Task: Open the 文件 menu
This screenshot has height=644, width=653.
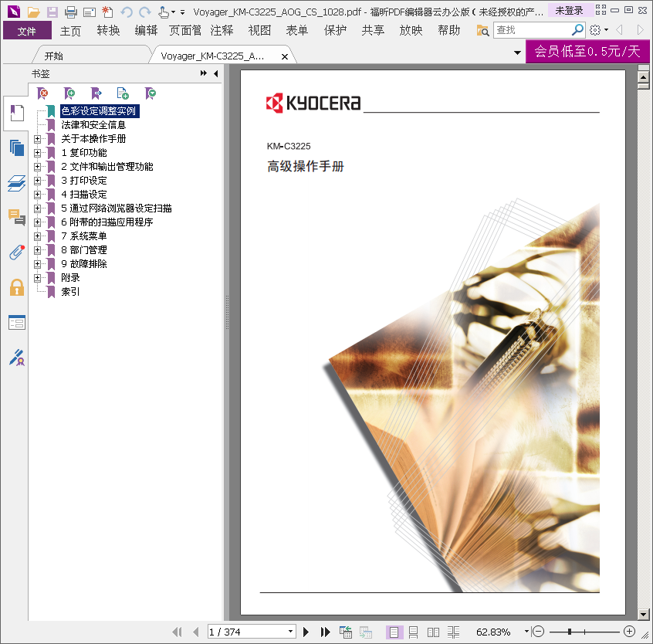Action: pyautogui.click(x=27, y=31)
